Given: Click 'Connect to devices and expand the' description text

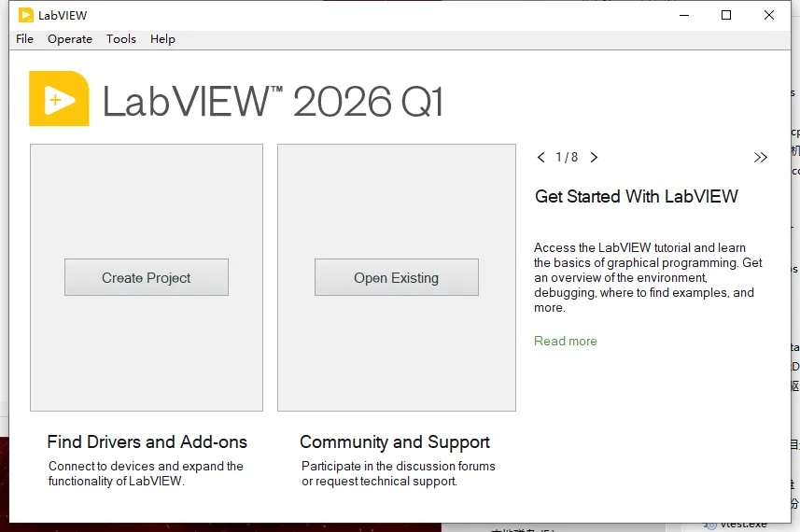Looking at the screenshot, I should 146,466.
